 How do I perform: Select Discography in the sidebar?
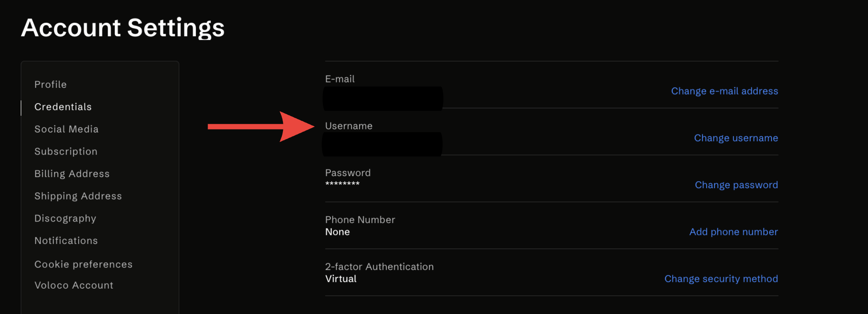coord(65,219)
